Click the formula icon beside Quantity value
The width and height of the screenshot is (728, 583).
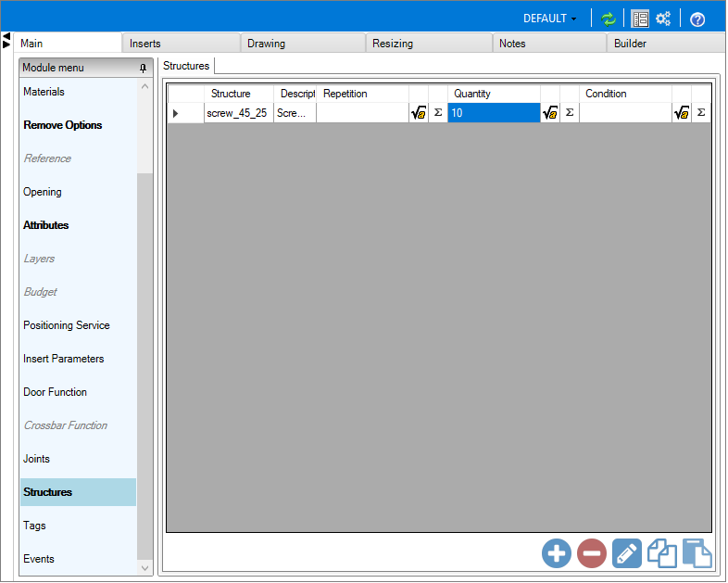point(550,113)
